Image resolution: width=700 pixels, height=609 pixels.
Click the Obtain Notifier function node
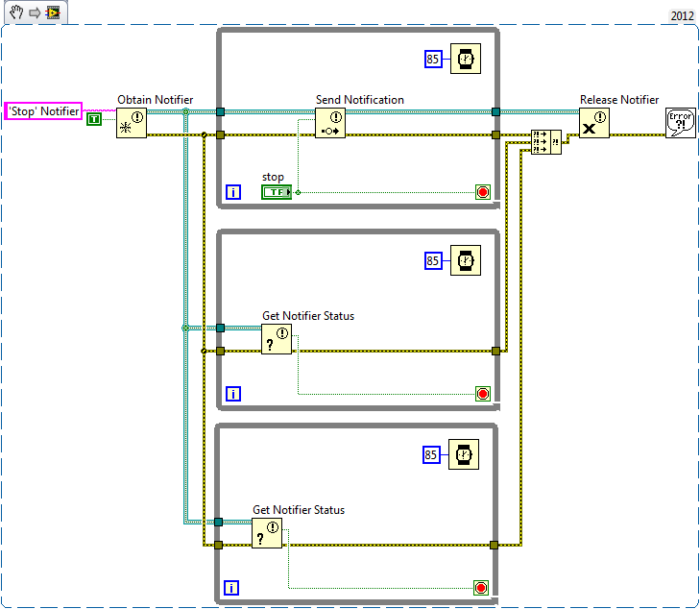[132, 123]
